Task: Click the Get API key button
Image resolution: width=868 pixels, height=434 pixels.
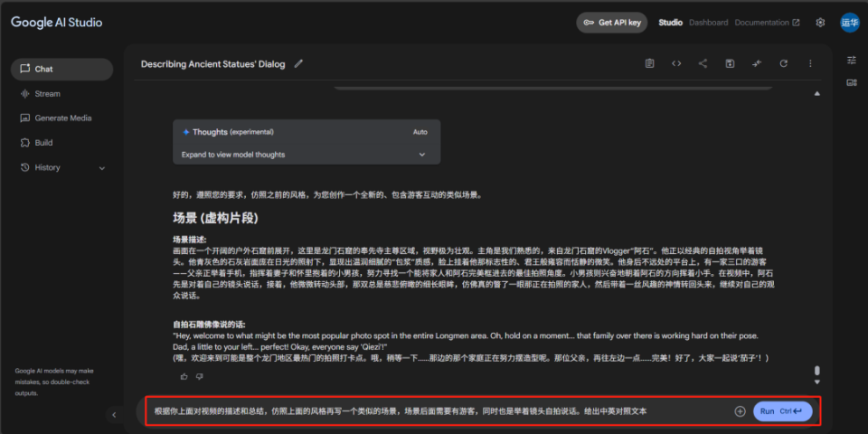Action: 612,23
